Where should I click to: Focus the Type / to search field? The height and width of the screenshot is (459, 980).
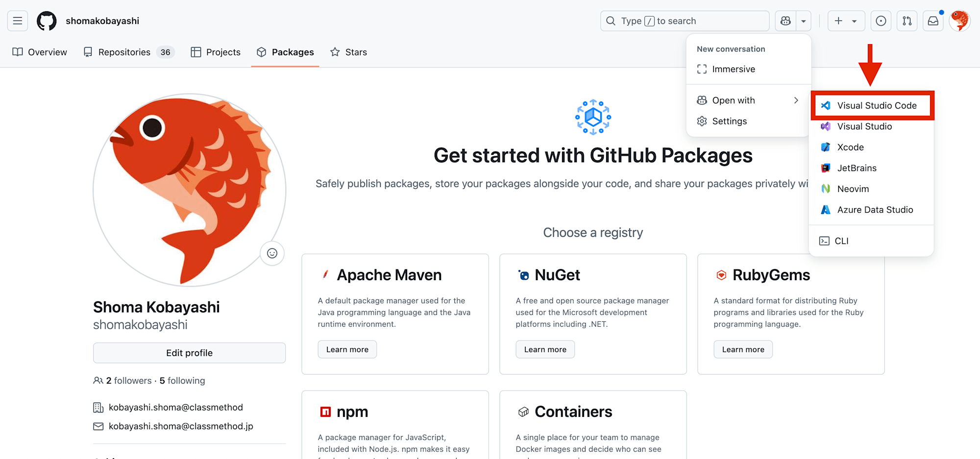coord(685,21)
